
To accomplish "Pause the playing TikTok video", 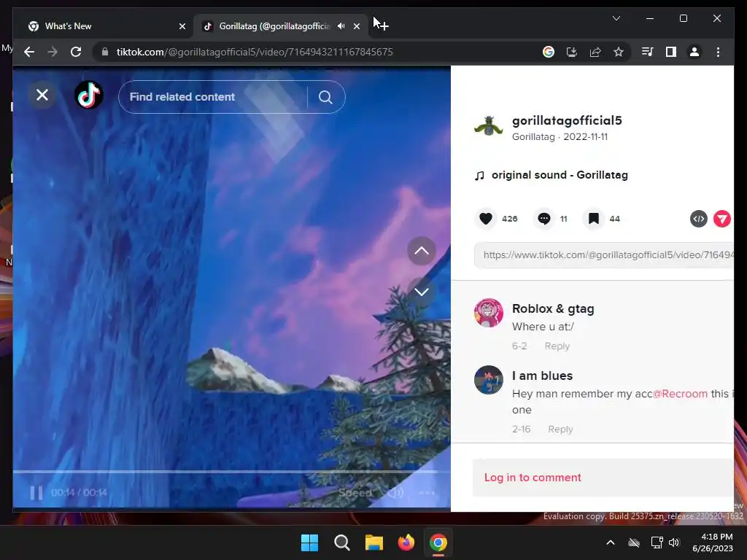I will pos(36,492).
